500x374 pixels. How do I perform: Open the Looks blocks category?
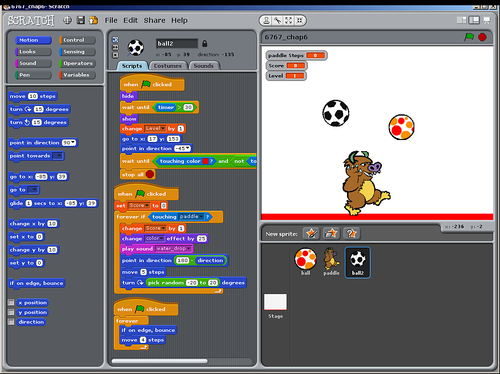33,52
